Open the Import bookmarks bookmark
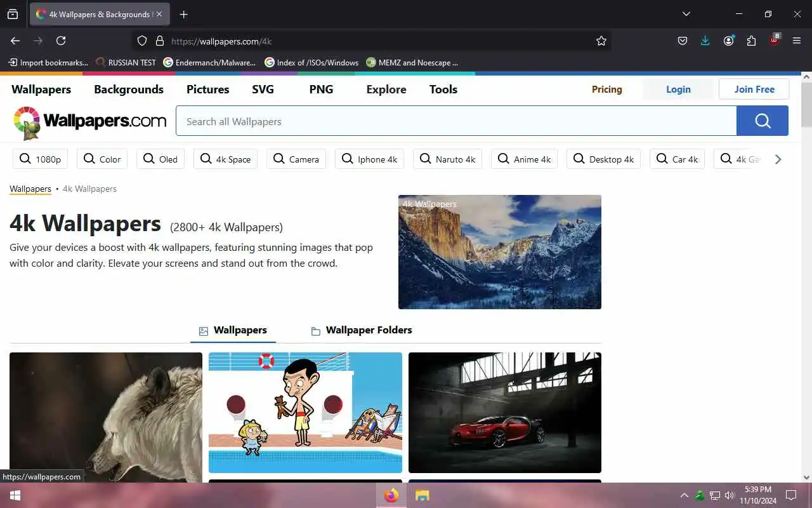Viewport: 812px width, 508px height. (x=48, y=62)
